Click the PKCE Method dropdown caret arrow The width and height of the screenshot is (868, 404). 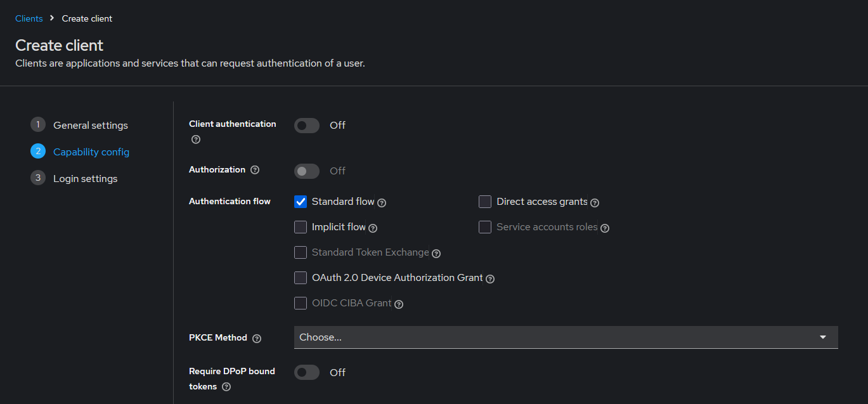tap(823, 337)
